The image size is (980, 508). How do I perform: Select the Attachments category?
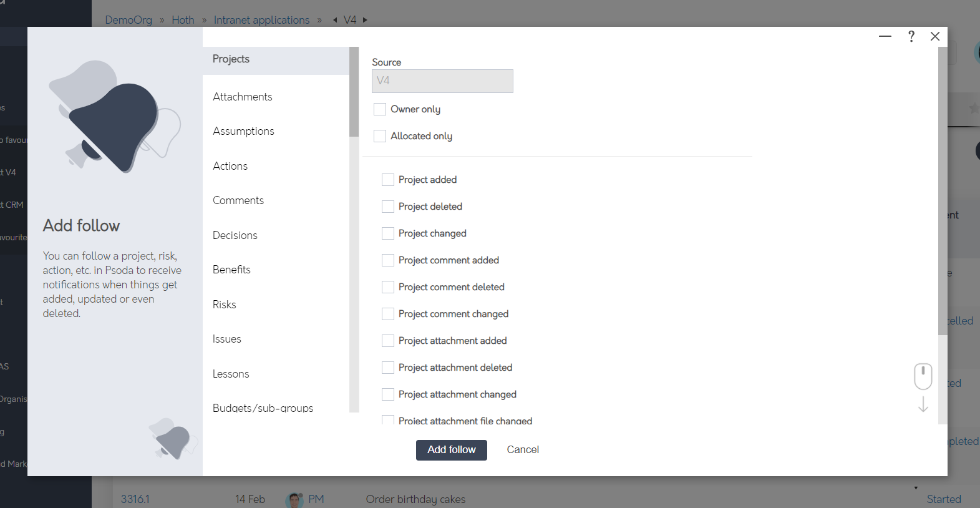coord(242,97)
